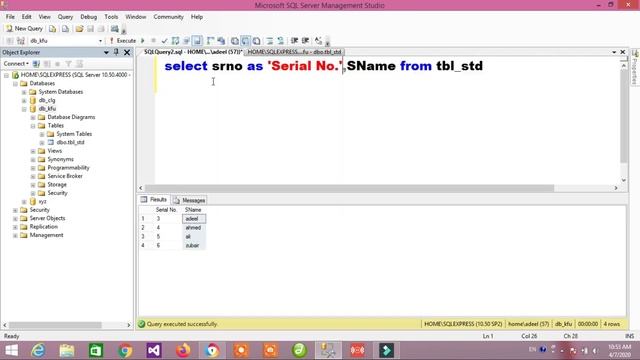Click the Connect icon left of database dropdown

tap(10, 41)
